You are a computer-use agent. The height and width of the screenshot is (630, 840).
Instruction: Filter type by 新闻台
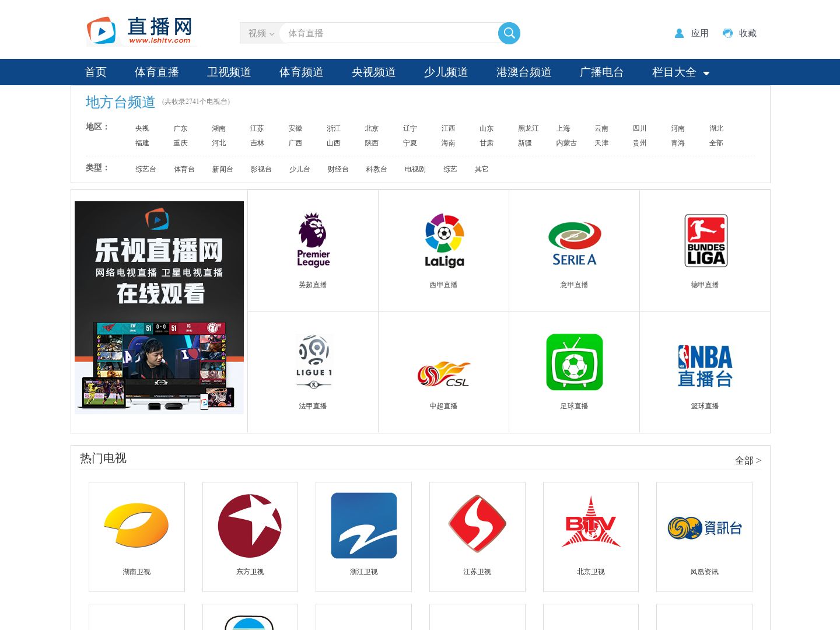pyautogui.click(x=223, y=169)
